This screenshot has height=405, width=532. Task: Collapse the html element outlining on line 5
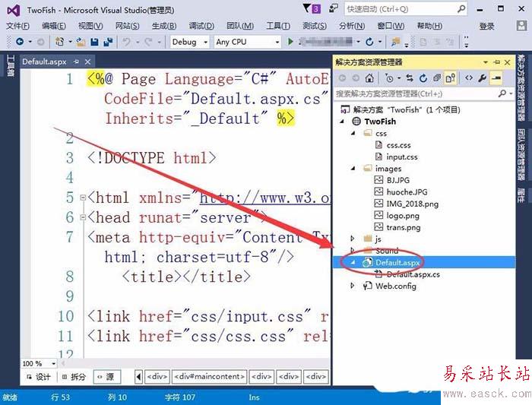pos(83,198)
